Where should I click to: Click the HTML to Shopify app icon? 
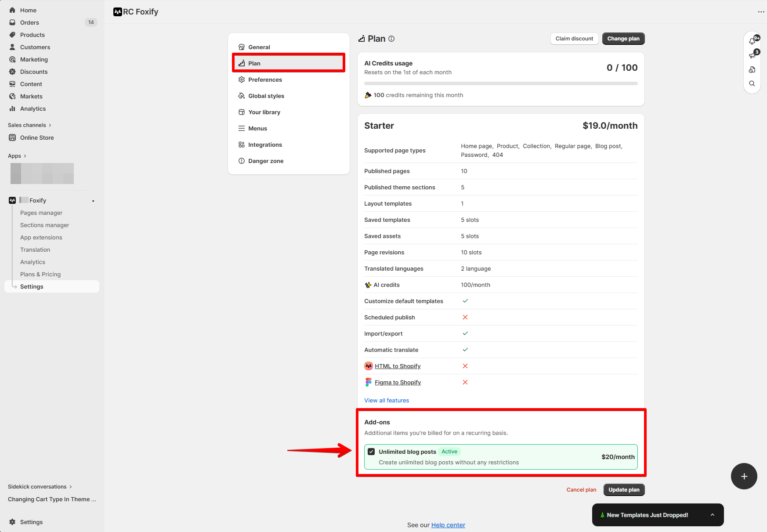point(368,366)
